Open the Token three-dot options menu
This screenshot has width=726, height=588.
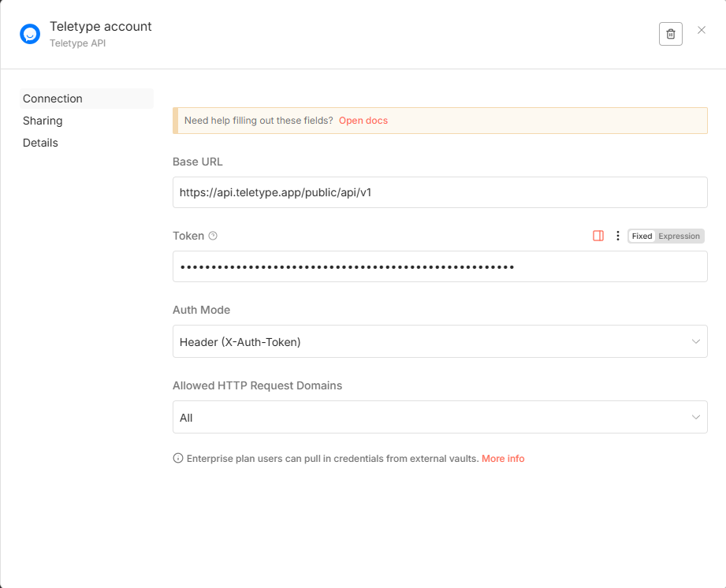tap(618, 236)
